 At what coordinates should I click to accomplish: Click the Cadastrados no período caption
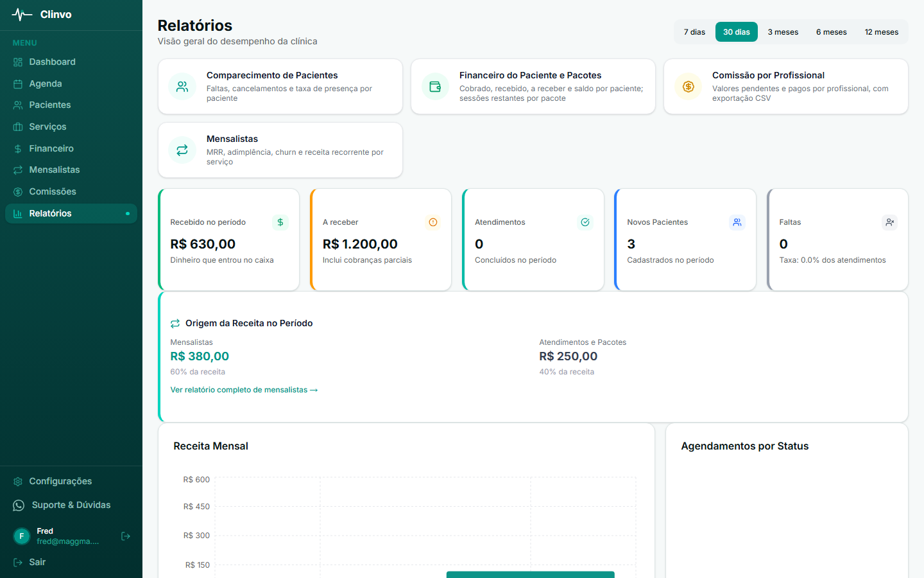point(670,261)
